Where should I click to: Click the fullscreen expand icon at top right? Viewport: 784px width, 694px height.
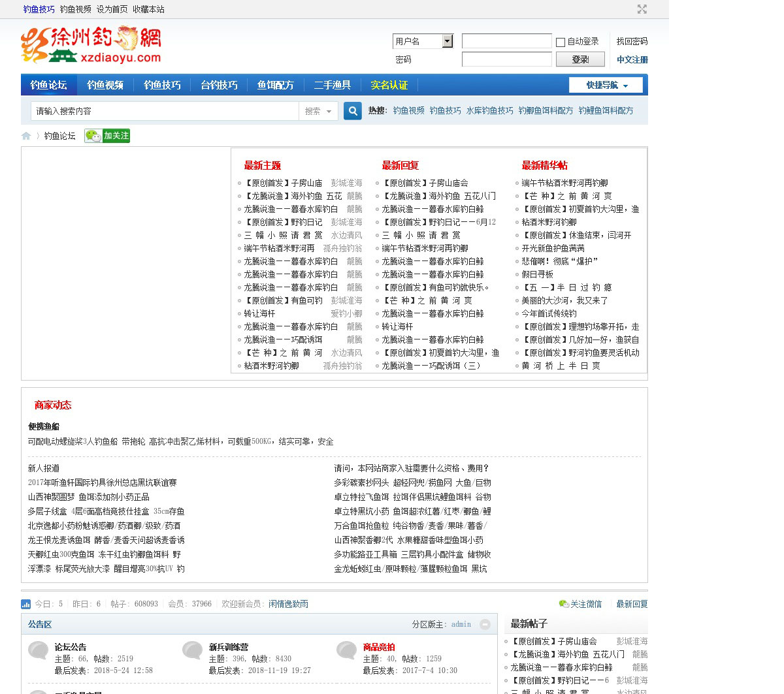coord(642,9)
